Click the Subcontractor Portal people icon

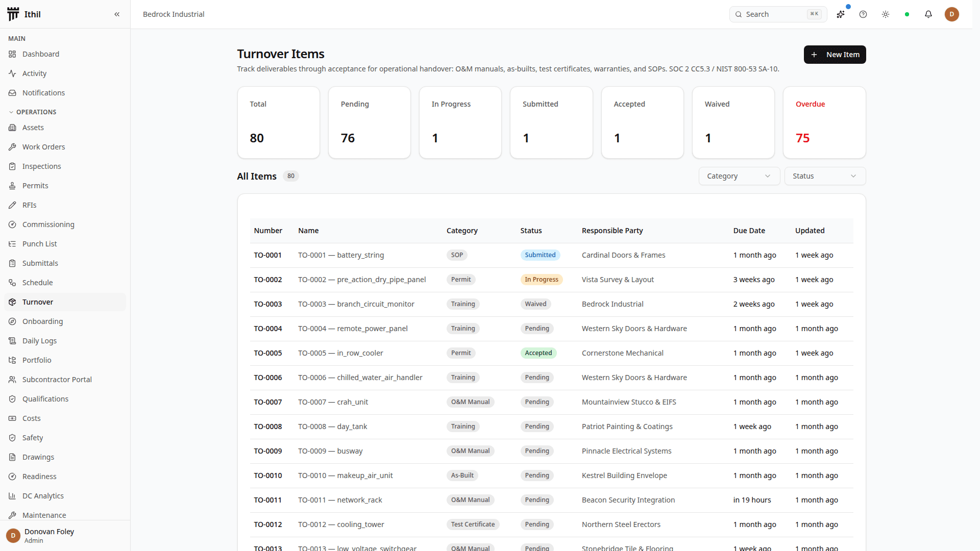click(x=12, y=380)
